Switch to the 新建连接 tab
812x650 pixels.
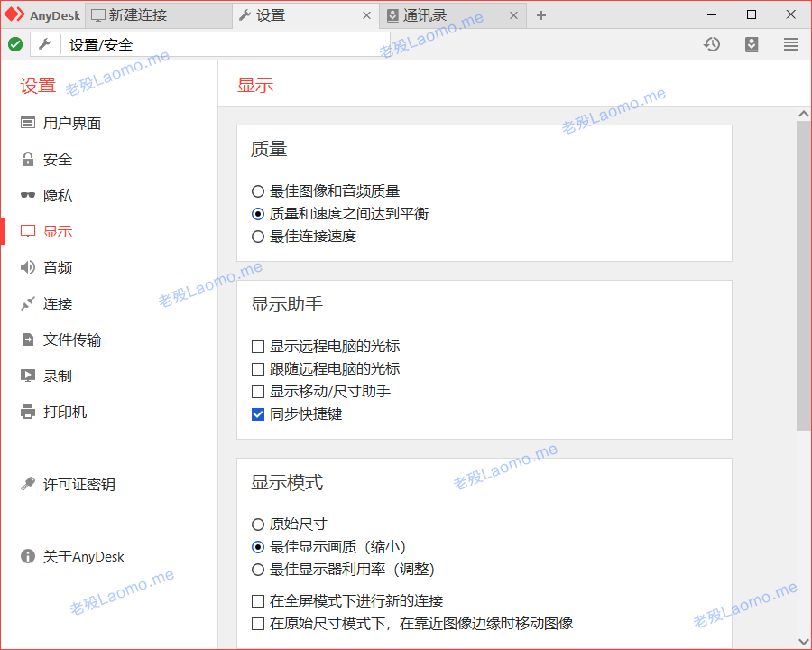tap(159, 15)
